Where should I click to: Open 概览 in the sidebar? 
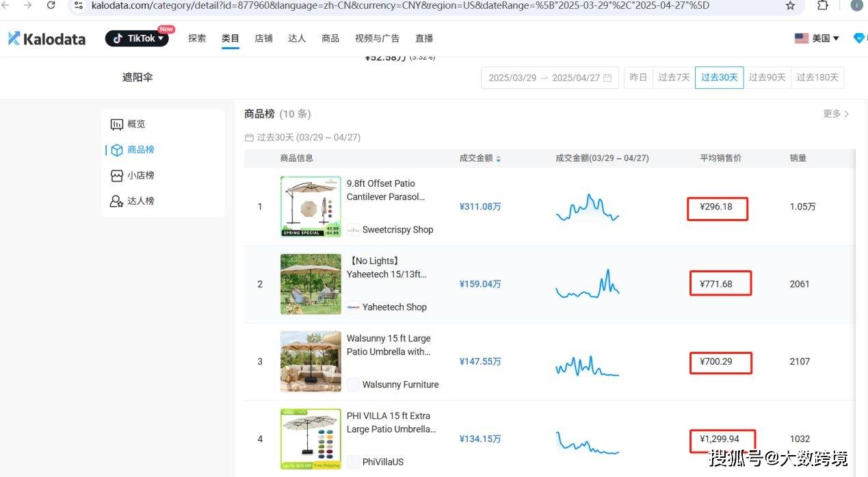(x=136, y=124)
